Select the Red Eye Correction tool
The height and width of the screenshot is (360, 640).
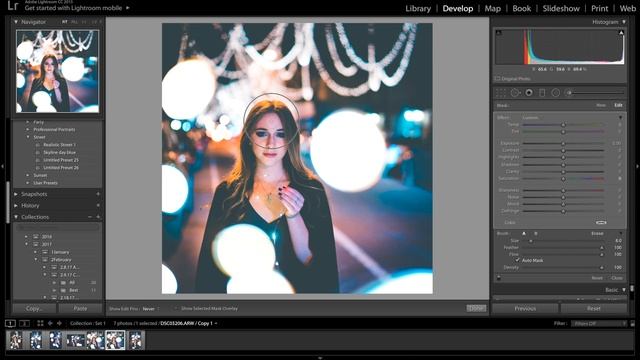(x=529, y=93)
